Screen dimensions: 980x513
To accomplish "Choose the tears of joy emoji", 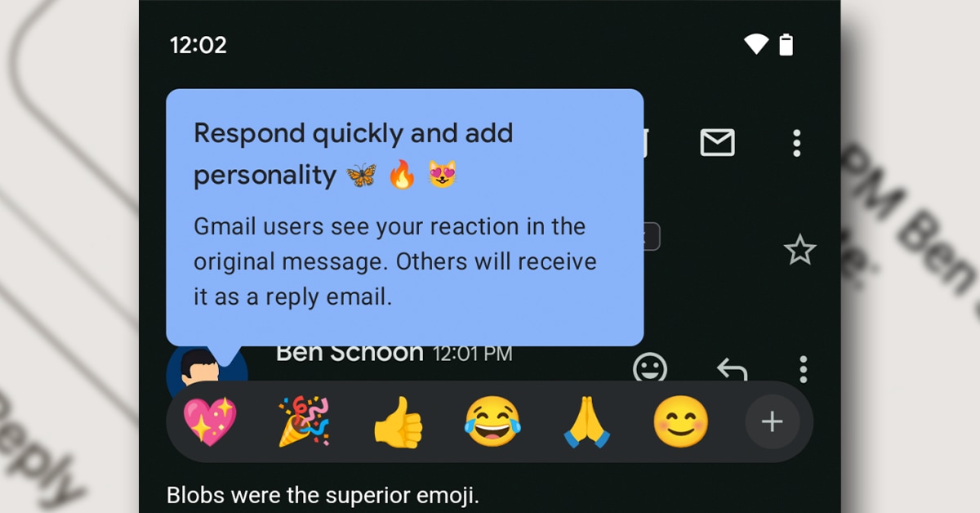I will tap(492, 422).
